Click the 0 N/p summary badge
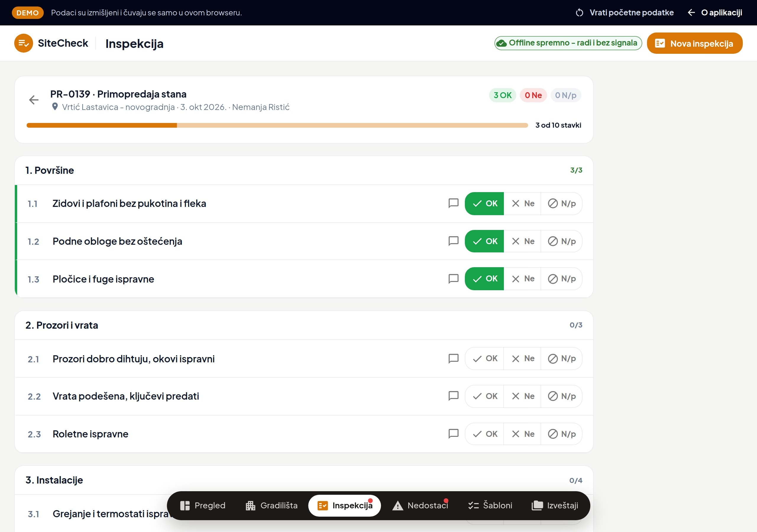 565,95
